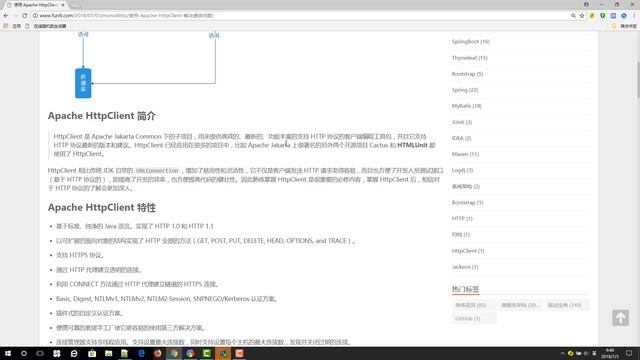
Task: Click the blue database box in diagram
Action: pyautogui.click(x=83, y=83)
